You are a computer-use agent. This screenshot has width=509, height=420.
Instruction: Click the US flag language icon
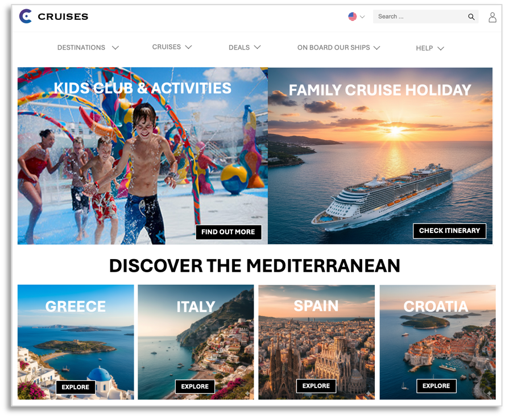click(x=352, y=16)
